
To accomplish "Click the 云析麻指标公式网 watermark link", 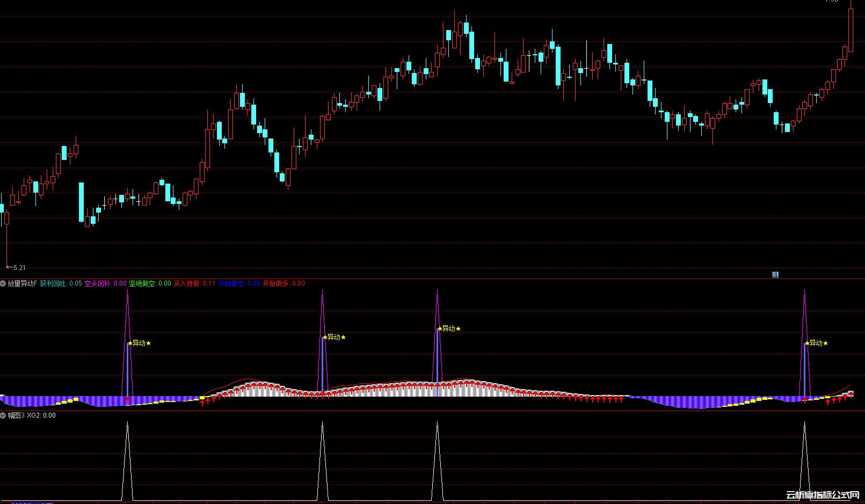I will (x=822, y=495).
